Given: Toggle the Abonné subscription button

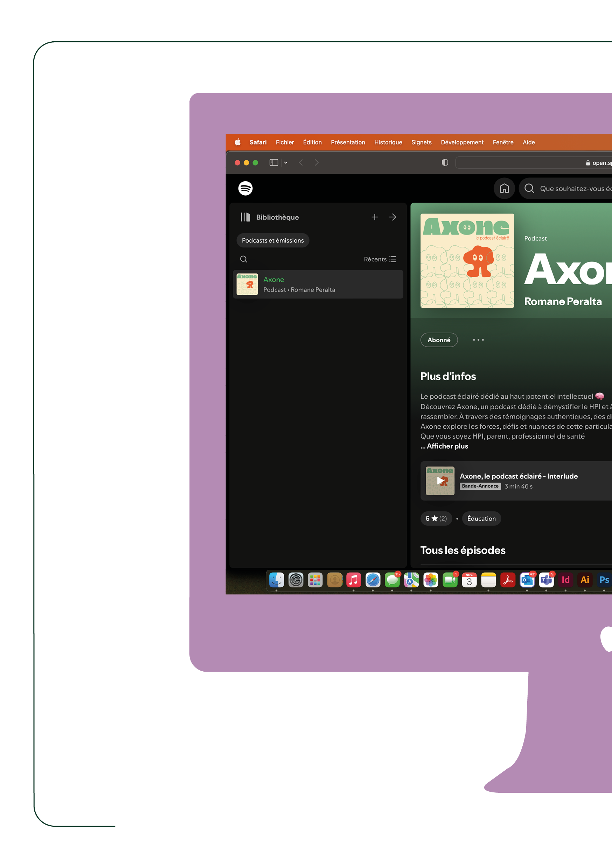Looking at the screenshot, I should pos(439,340).
